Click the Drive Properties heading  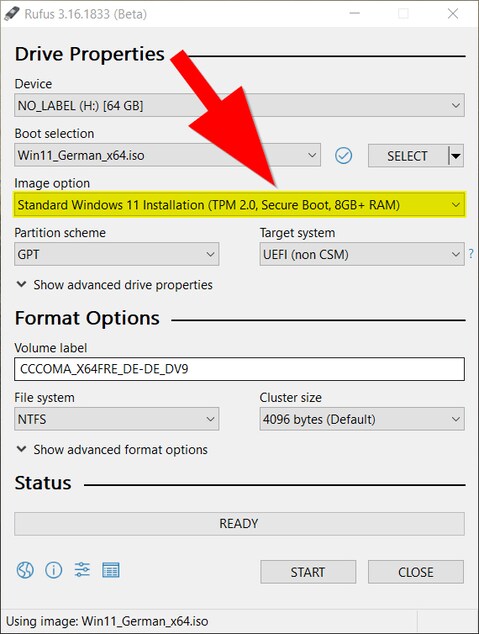point(90,54)
